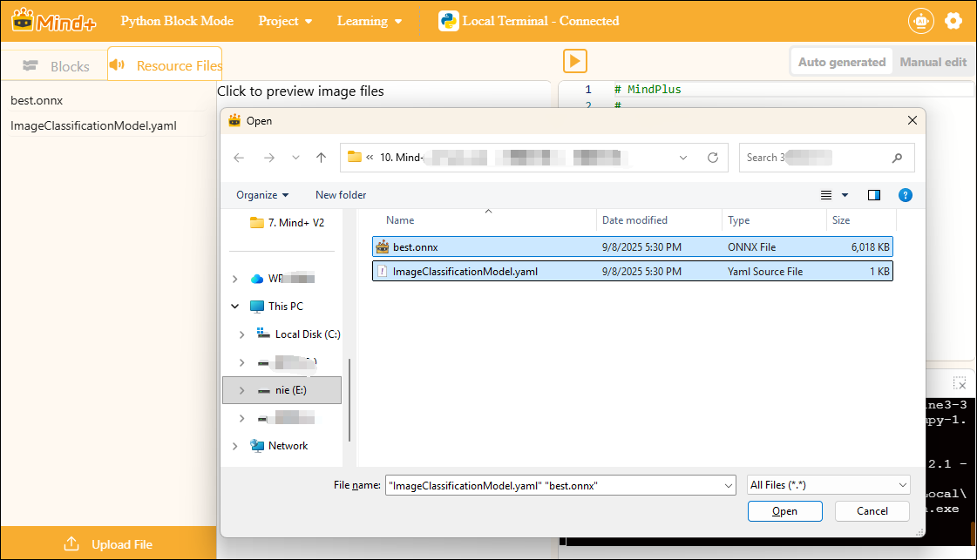Open the robot assistant icon
The width and height of the screenshot is (977, 560).
(919, 21)
